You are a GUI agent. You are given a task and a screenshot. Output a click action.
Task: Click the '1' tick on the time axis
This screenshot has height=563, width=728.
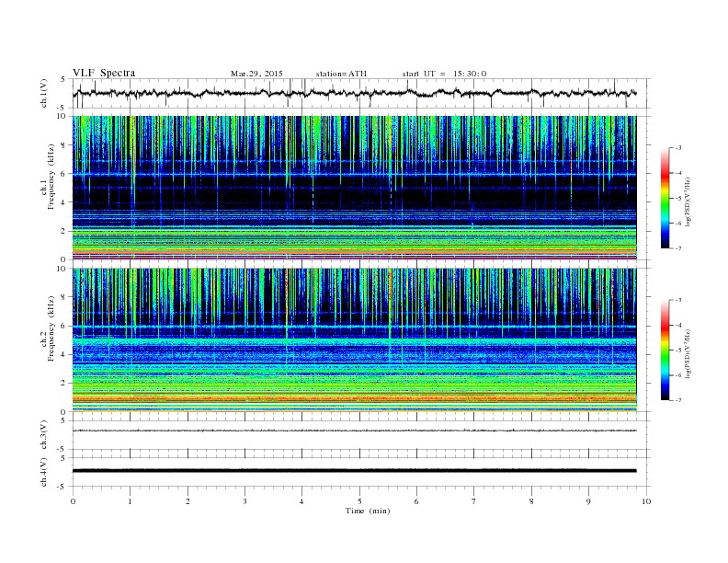click(130, 501)
